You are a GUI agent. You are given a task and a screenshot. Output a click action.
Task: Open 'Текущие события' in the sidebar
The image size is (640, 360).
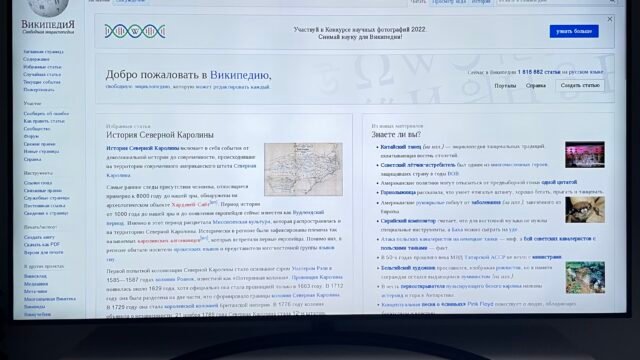click(42, 82)
